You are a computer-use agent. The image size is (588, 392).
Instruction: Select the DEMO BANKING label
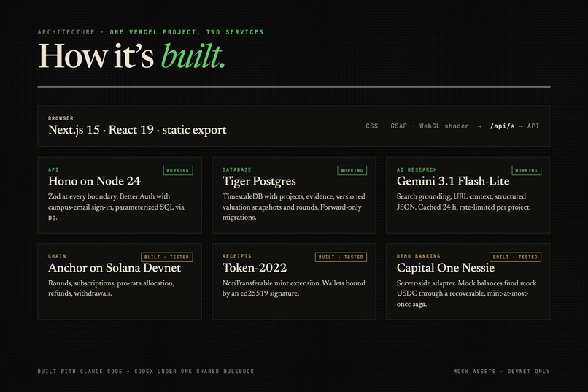coord(419,256)
